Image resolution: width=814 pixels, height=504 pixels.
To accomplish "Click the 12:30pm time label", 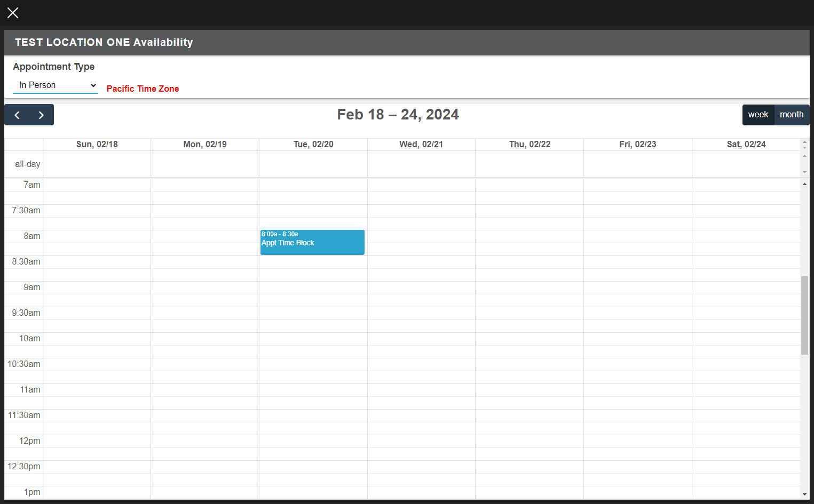I will pyautogui.click(x=24, y=467).
